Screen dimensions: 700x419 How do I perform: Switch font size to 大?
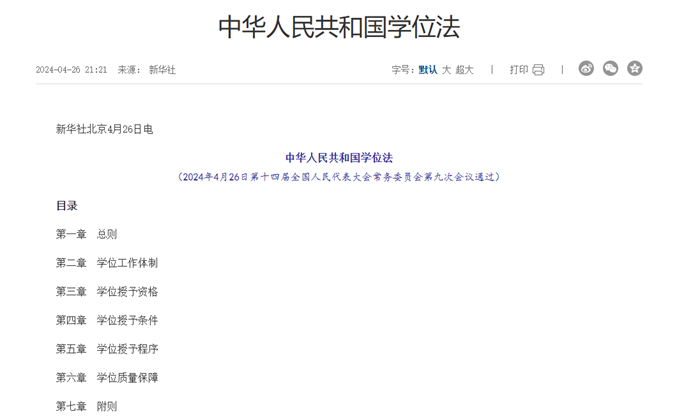447,70
